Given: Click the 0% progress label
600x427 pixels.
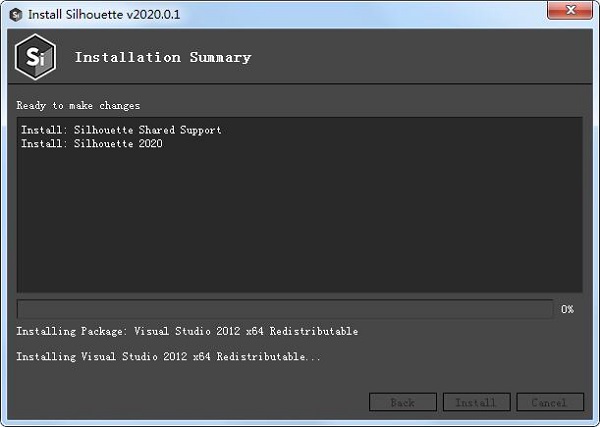Looking at the screenshot, I should (x=567, y=309).
